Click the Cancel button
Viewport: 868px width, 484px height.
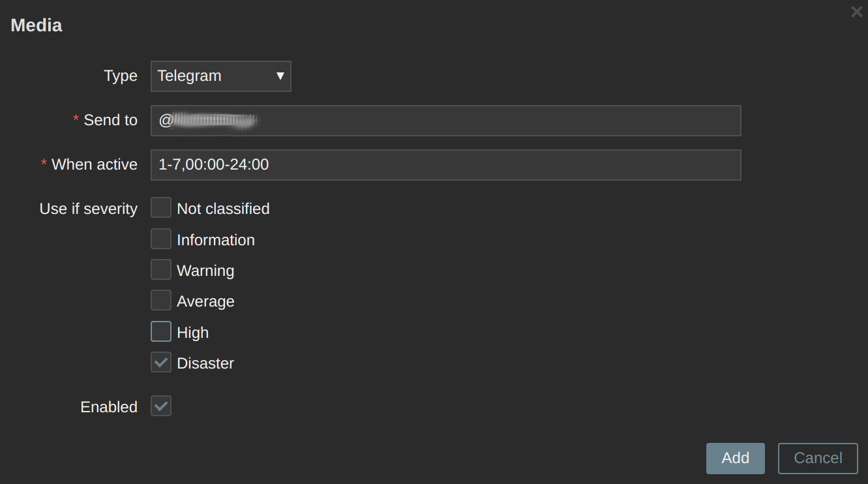pyautogui.click(x=818, y=458)
